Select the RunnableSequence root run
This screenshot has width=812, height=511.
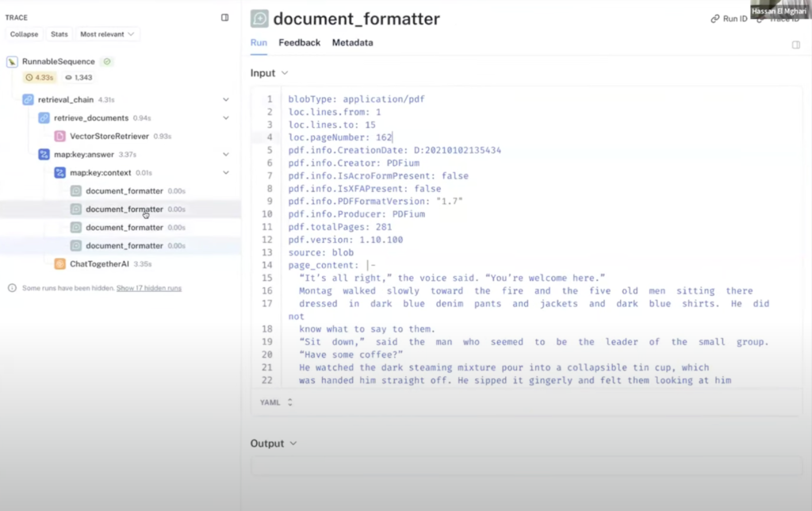(59, 62)
